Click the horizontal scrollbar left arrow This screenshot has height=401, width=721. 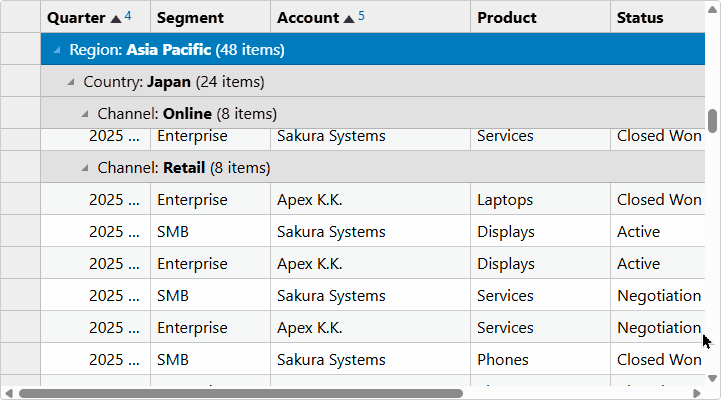coord(9,394)
